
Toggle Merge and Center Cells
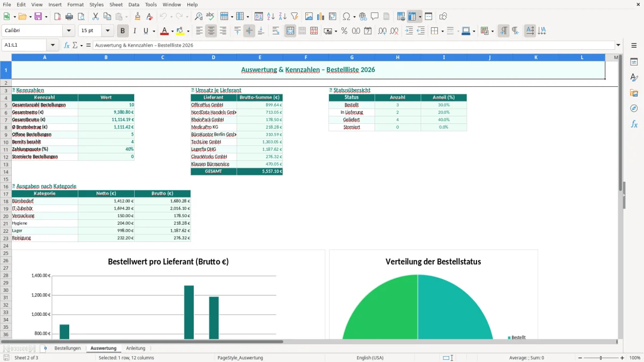[x=290, y=31]
